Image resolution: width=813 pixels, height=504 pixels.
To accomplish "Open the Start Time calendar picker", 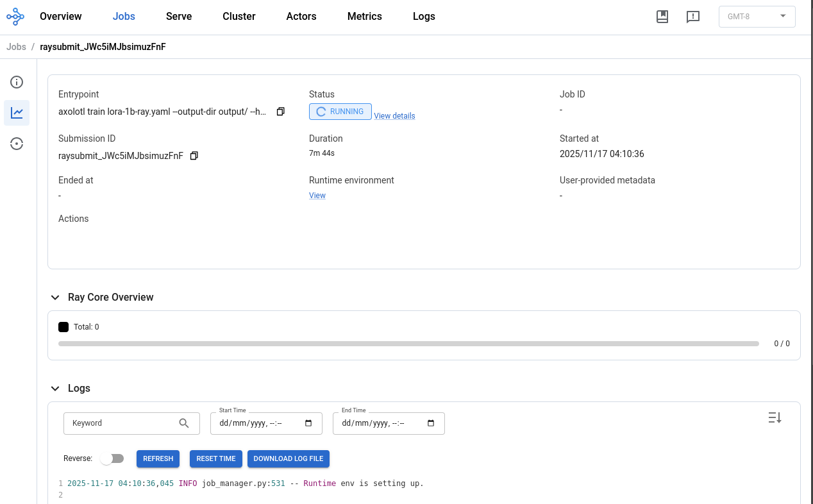I will pos(308,423).
